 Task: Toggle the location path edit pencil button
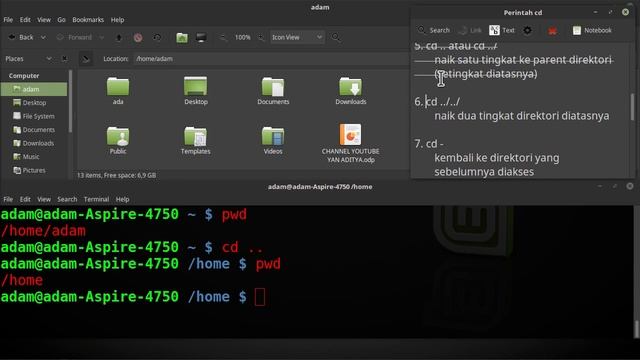[86, 59]
